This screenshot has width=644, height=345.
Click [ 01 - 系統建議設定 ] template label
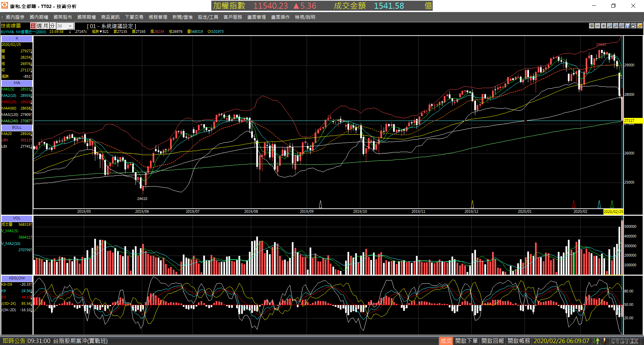pos(111,26)
